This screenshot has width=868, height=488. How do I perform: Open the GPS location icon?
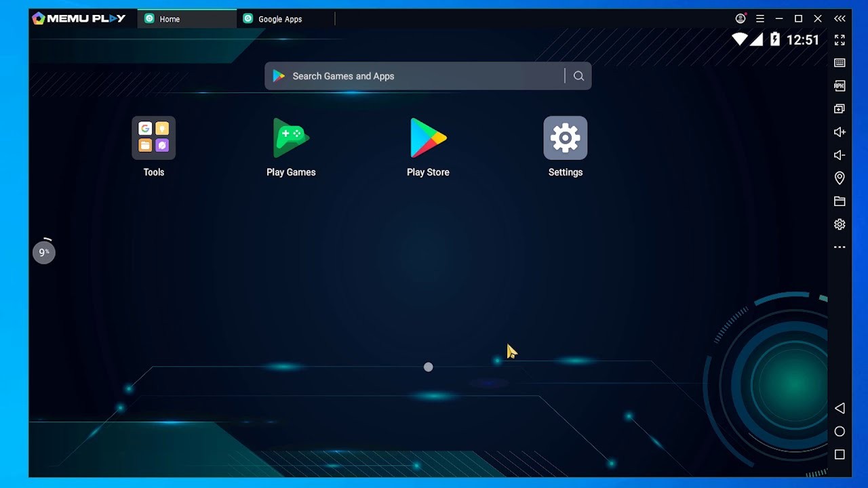pyautogui.click(x=840, y=178)
